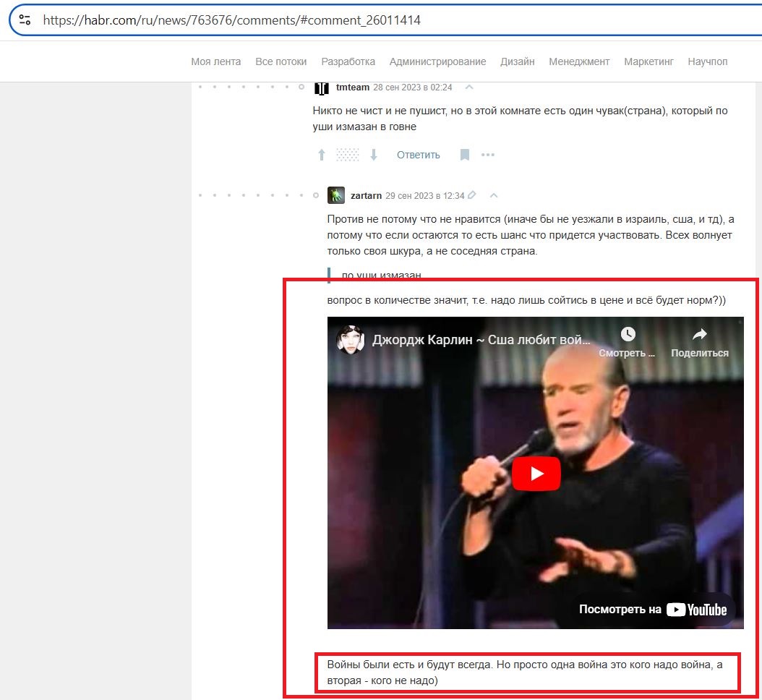Click the browser site settings icon in the address bar
This screenshot has height=700, width=762.
pyautogui.click(x=25, y=20)
